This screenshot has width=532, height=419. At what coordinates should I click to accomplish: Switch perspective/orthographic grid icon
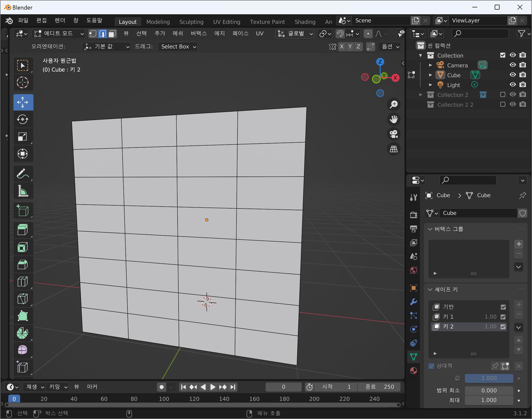394,149
